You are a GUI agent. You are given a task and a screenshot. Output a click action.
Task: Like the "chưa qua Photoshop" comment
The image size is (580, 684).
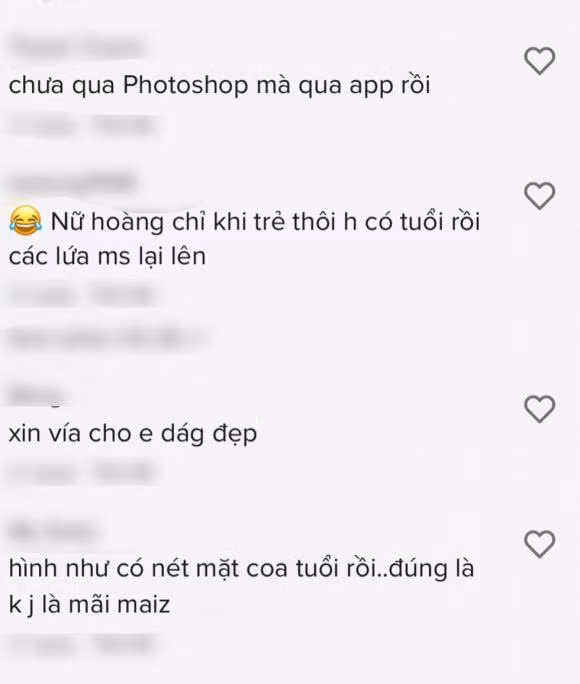[x=539, y=61]
